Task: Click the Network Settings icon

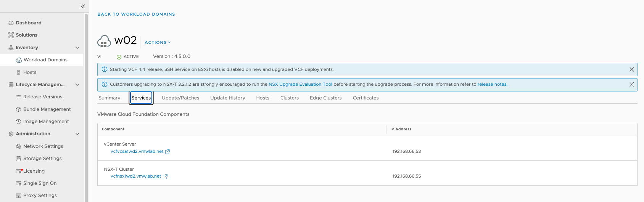Action: point(18,146)
